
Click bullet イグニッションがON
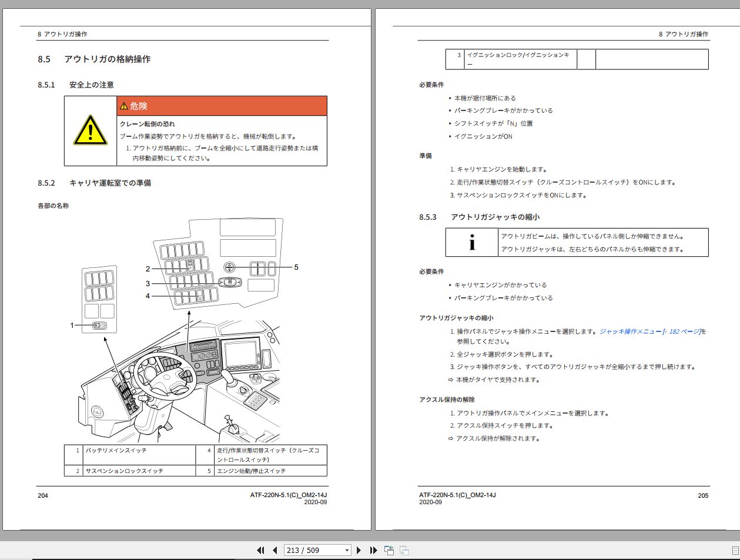click(483, 136)
